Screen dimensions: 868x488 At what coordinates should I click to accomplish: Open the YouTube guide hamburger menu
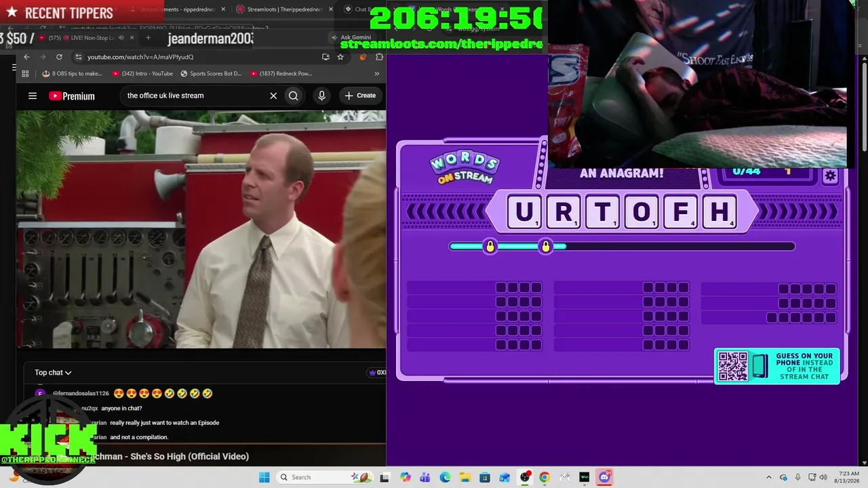click(x=33, y=96)
